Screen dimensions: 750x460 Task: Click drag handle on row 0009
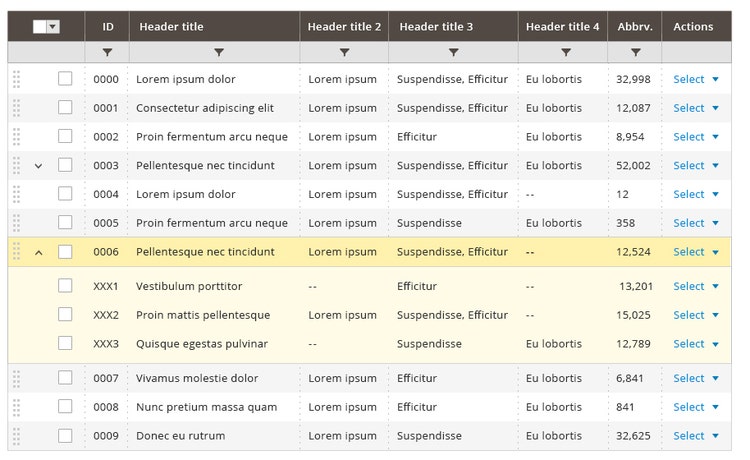click(16, 436)
